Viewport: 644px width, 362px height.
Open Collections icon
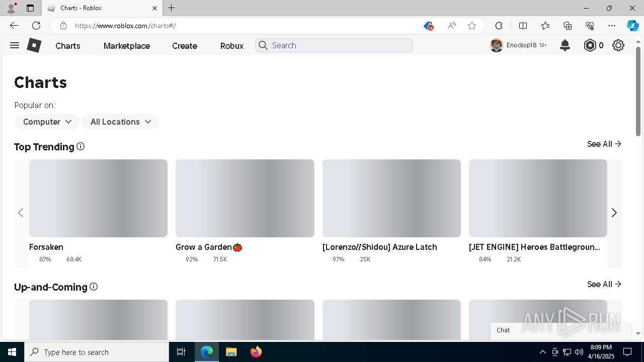tap(568, 26)
